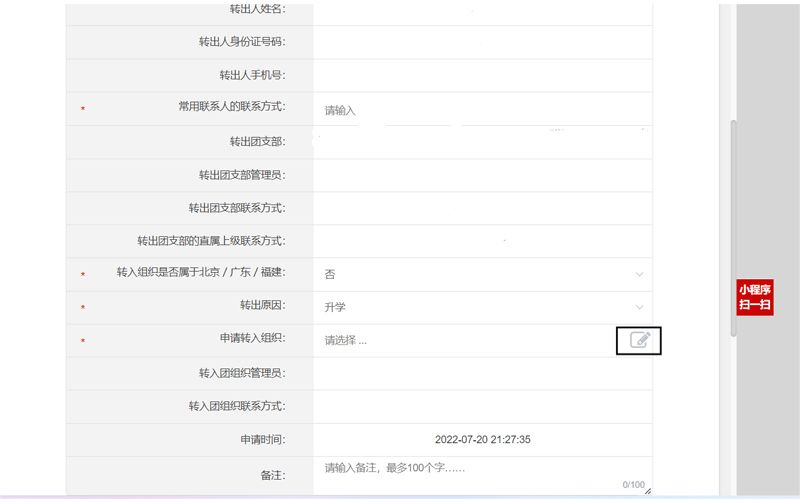The image size is (800, 499).
Task: Click the 转出团支部管理员 label
Action: [x=242, y=175]
